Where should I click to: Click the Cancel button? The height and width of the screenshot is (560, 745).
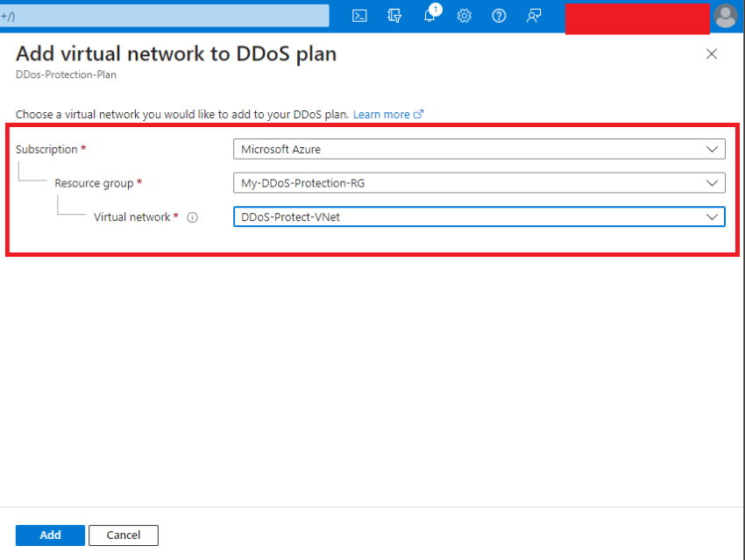coord(123,535)
